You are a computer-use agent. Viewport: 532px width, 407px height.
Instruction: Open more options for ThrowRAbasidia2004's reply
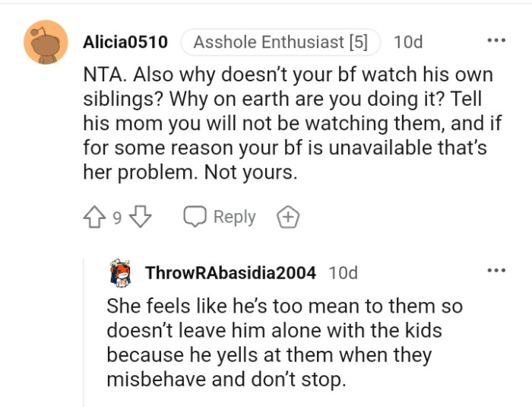coord(496,271)
